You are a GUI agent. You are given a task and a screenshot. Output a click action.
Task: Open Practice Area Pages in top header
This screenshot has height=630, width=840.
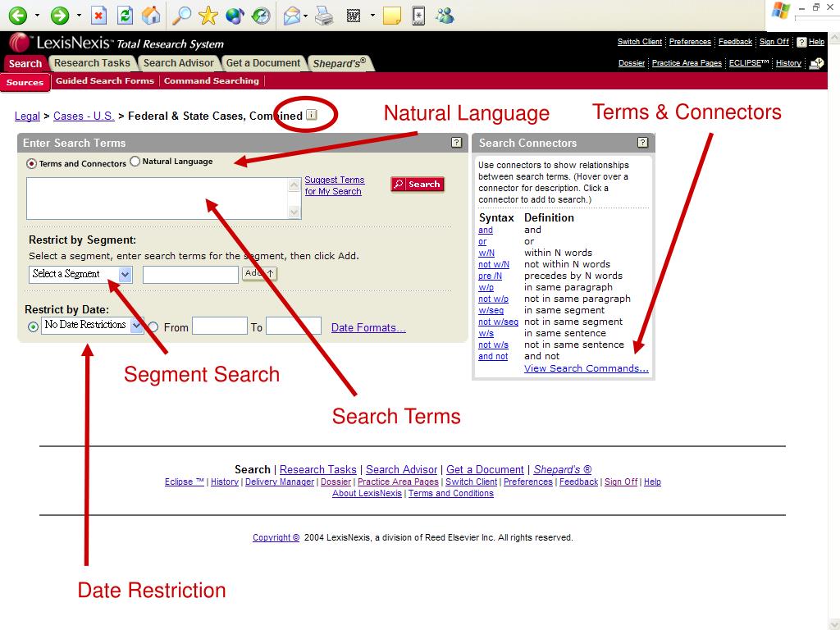pyautogui.click(x=687, y=63)
